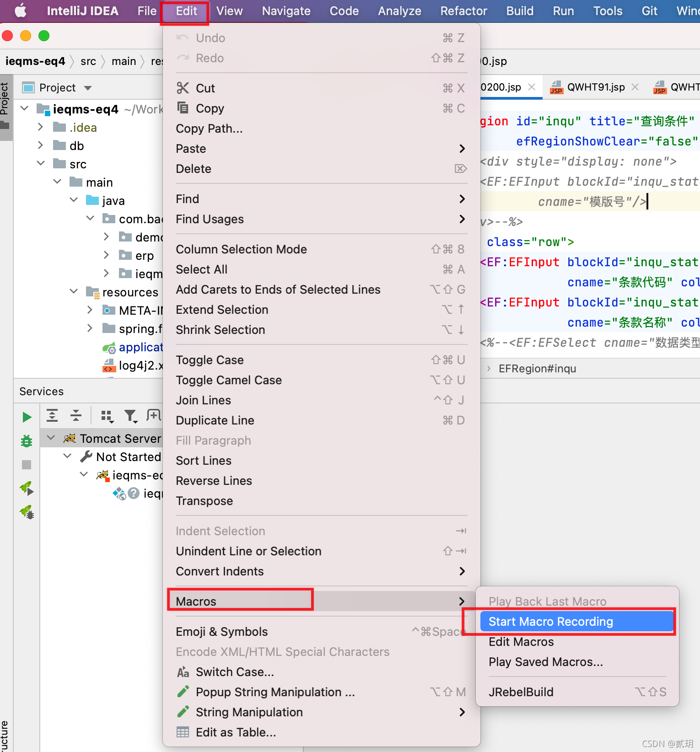Open the String Manipulation submenu
Screen dimensions: 700x752
point(321,712)
